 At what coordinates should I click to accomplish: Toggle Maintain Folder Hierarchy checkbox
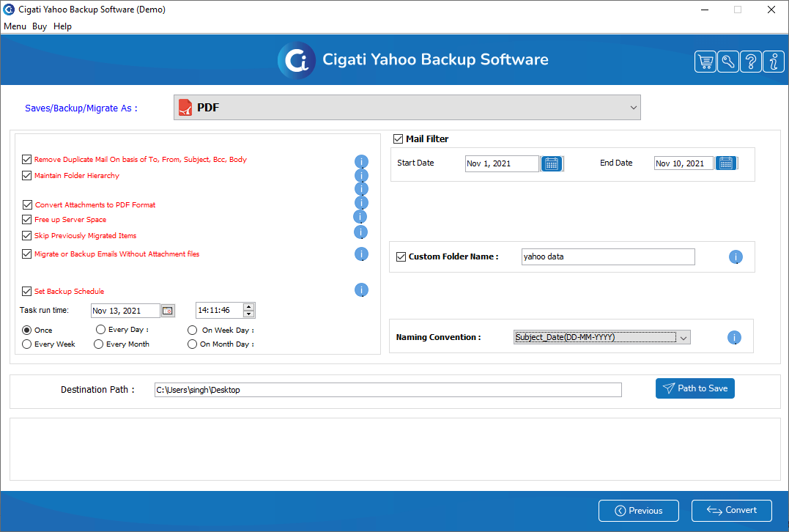26,176
